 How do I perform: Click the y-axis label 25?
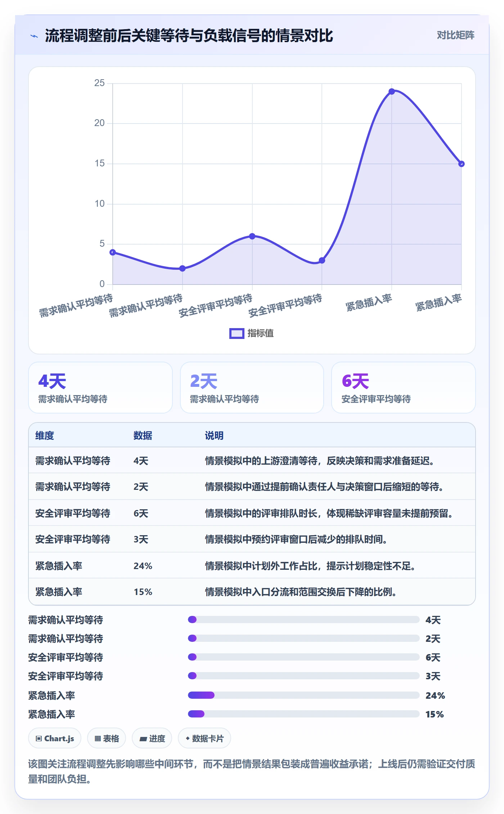(99, 83)
